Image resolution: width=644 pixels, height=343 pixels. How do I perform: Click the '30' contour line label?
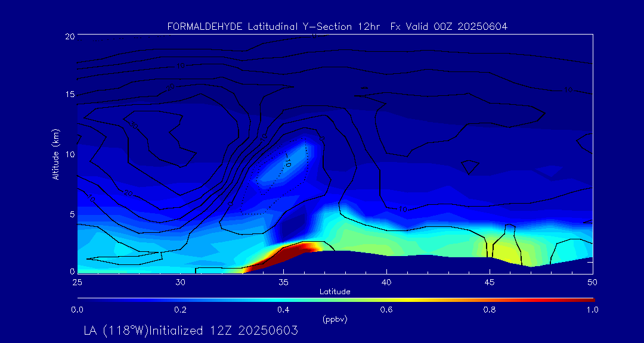coord(134,125)
